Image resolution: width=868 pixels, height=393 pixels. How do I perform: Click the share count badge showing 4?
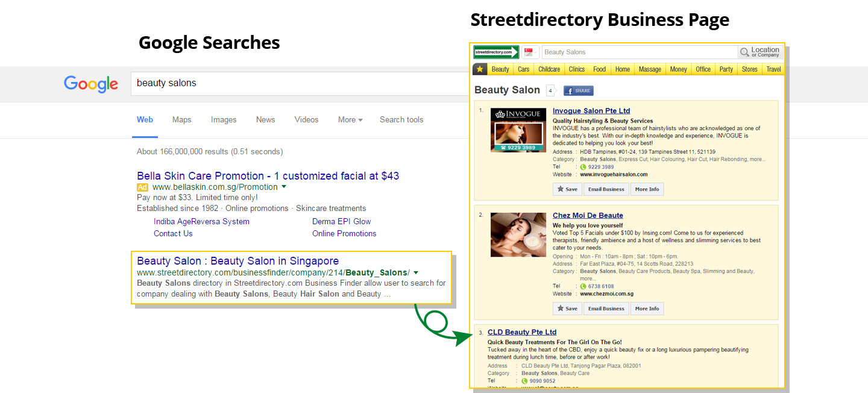[550, 91]
